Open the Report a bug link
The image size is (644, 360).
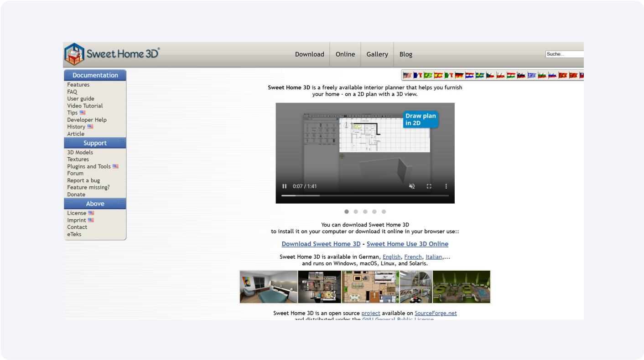point(83,180)
